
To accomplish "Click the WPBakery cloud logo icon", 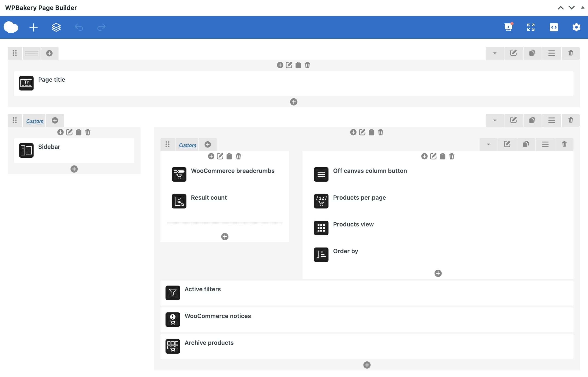I will coord(11,27).
